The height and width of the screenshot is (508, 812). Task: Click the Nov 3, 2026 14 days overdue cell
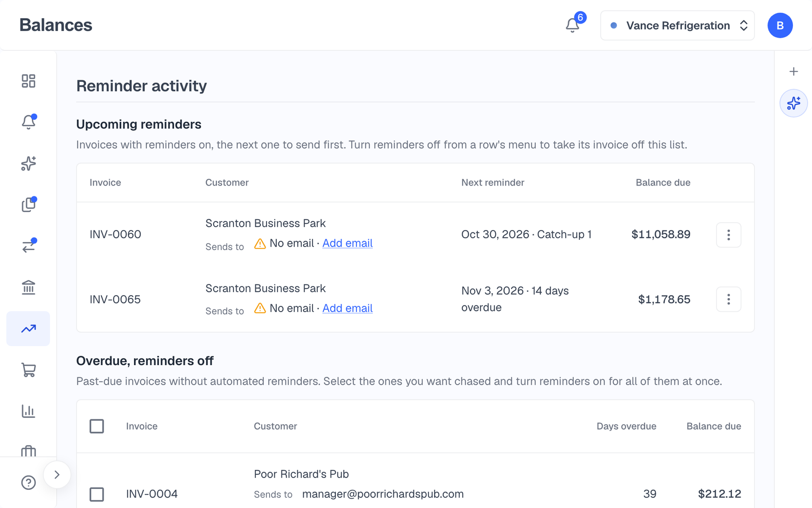[515, 299]
